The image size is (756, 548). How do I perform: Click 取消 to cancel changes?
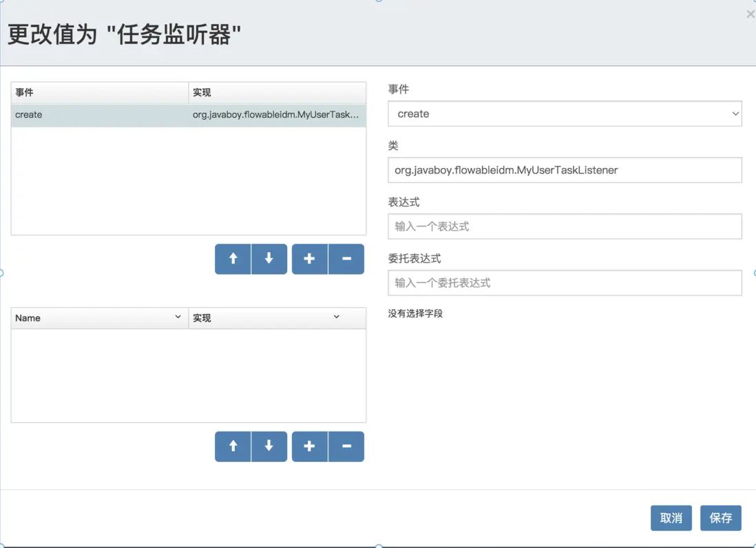pos(671,518)
